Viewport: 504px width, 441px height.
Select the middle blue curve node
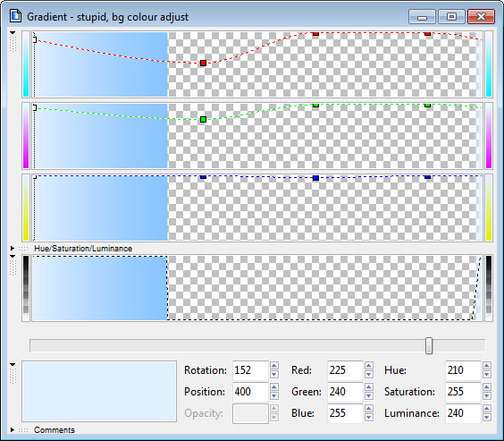(315, 178)
